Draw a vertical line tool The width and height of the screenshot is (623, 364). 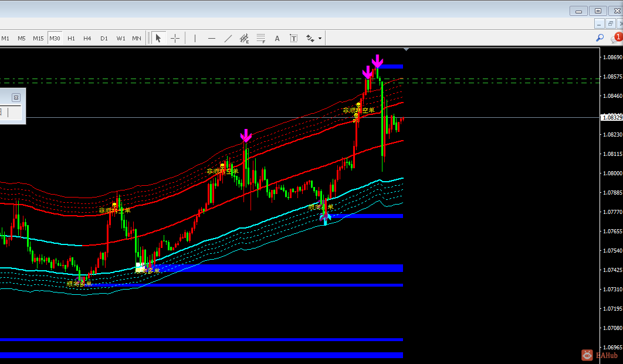pos(195,38)
